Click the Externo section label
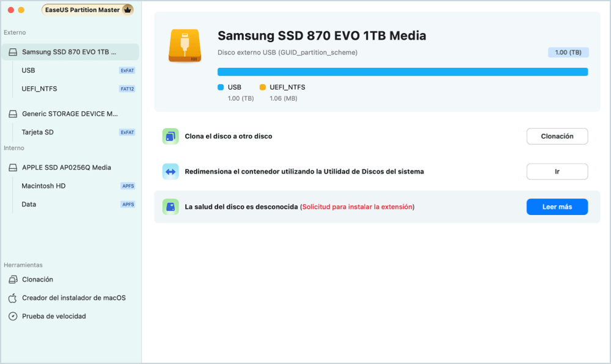The height and width of the screenshot is (364, 611). click(x=15, y=33)
